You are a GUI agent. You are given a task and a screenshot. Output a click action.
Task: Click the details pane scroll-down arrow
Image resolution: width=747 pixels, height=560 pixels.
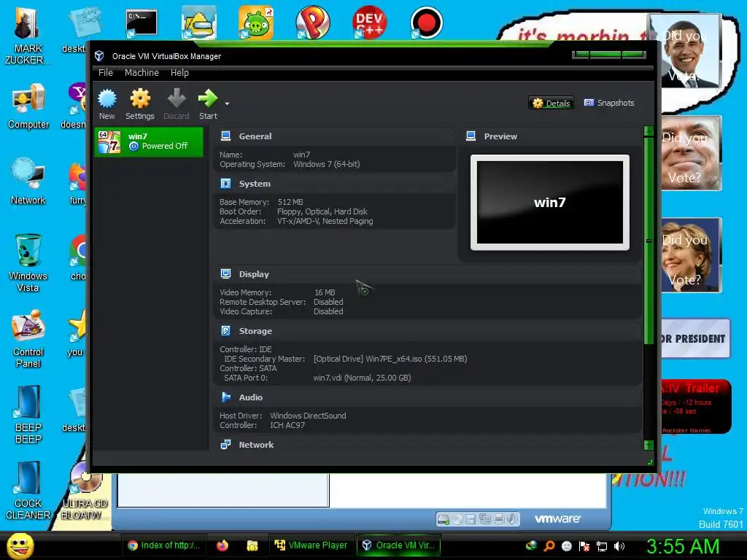[x=649, y=446]
